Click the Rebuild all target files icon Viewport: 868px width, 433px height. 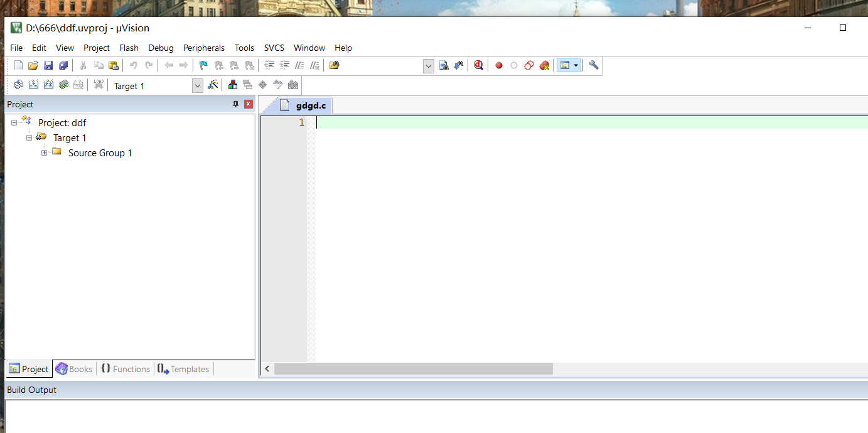coord(48,85)
